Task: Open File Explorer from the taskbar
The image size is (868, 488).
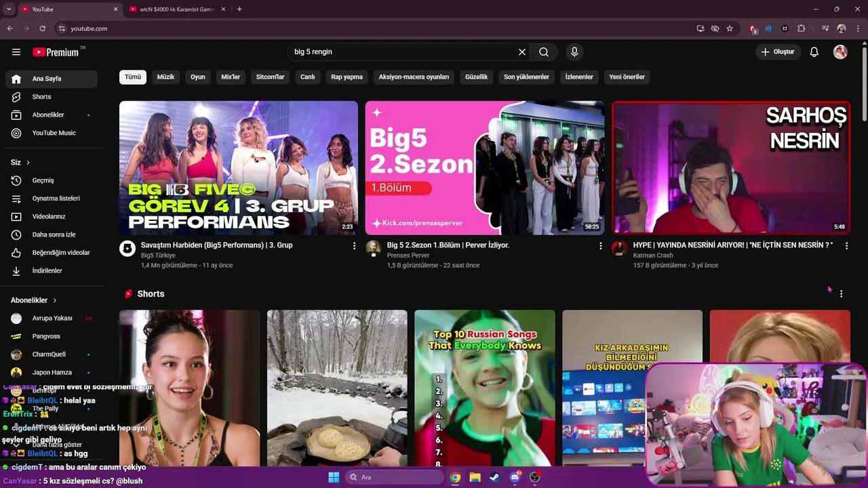Action: pos(475,477)
